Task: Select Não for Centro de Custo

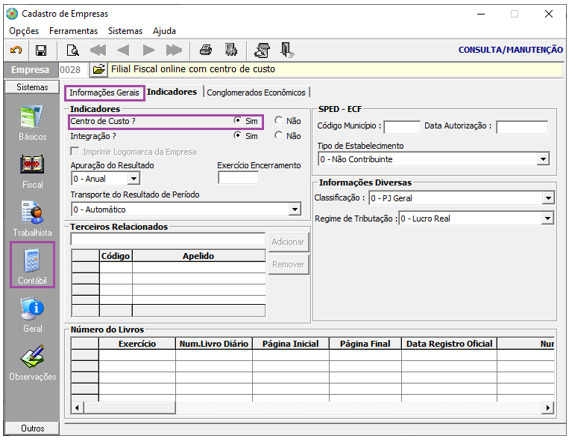Action: 279,120
